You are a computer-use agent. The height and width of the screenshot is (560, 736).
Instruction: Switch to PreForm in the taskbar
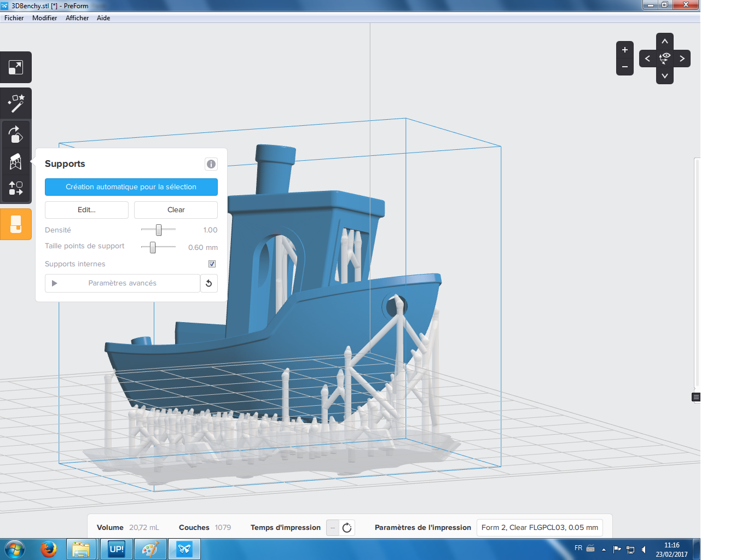pyautogui.click(x=184, y=549)
